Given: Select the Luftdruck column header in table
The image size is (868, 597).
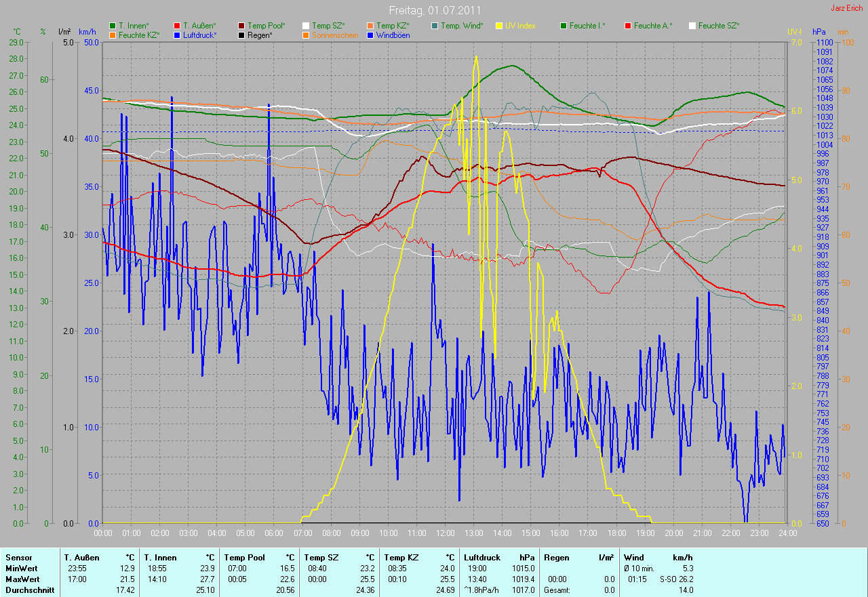Looking at the screenshot, I should (x=482, y=558).
